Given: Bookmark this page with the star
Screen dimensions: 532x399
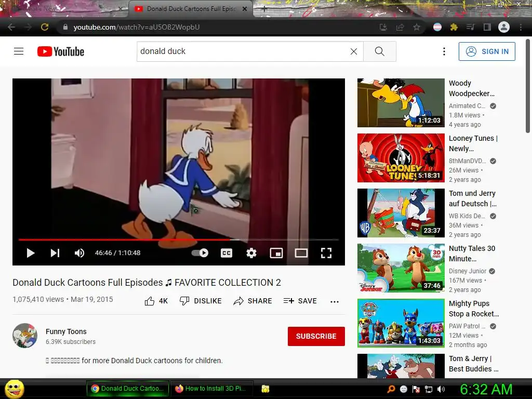Looking at the screenshot, I should [x=417, y=27].
